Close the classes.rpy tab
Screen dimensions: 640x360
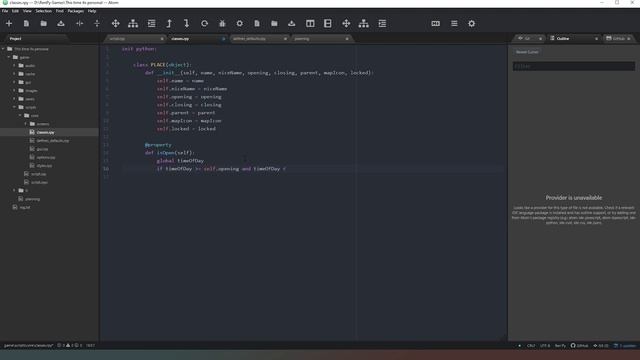tap(224, 39)
